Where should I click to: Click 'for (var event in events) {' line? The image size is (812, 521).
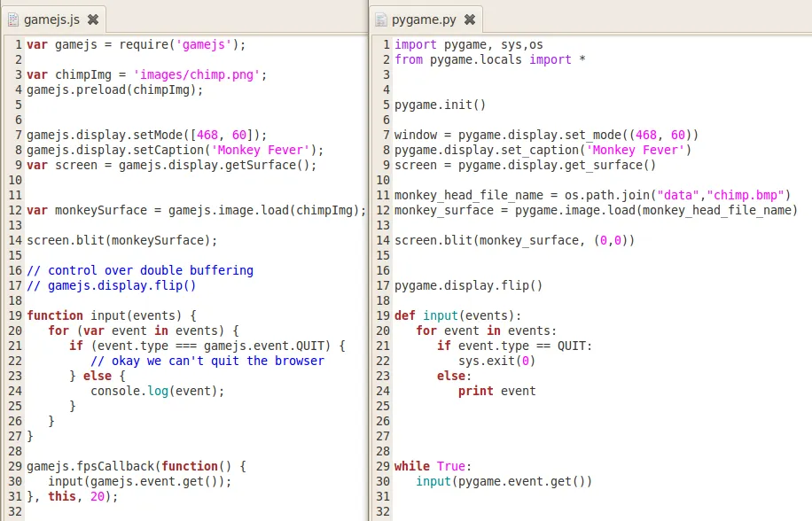point(144,330)
